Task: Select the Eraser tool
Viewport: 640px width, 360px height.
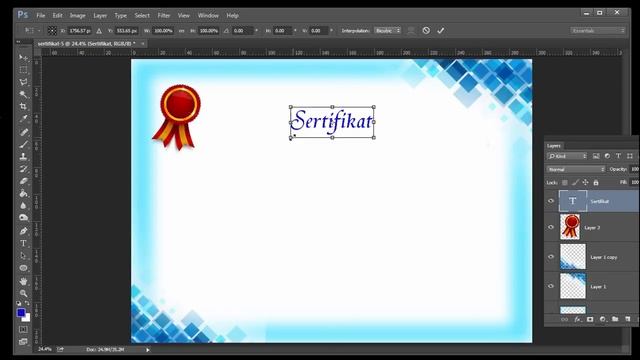Action: click(23, 181)
